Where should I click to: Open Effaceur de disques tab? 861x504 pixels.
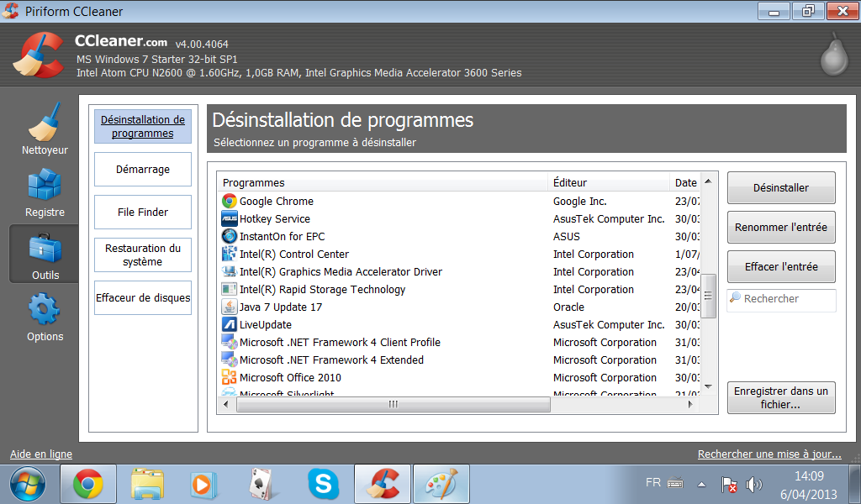point(143,298)
